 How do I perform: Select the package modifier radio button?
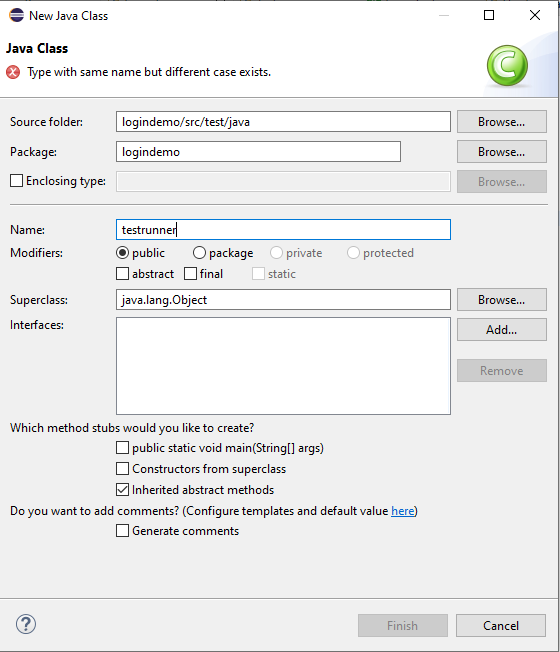199,252
